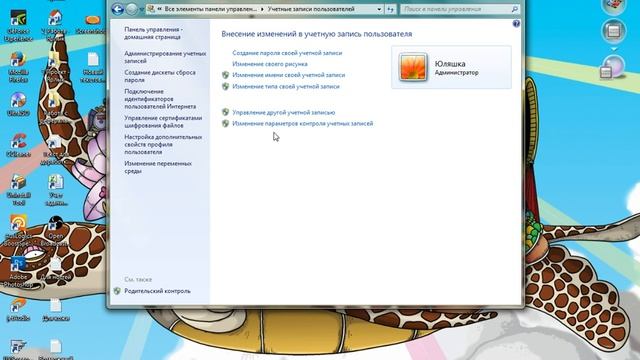Go back with the blue Back arrow
The height and width of the screenshot is (360, 640).
118,9
